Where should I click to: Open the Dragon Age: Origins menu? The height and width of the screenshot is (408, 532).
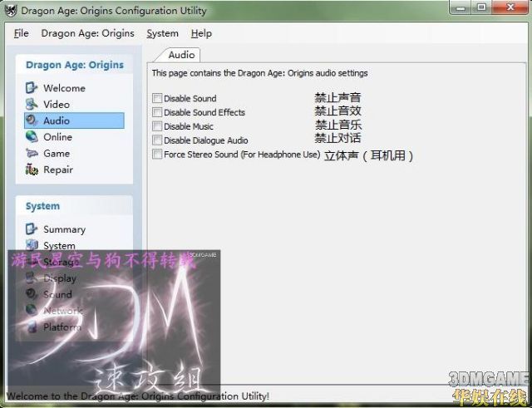click(x=88, y=33)
